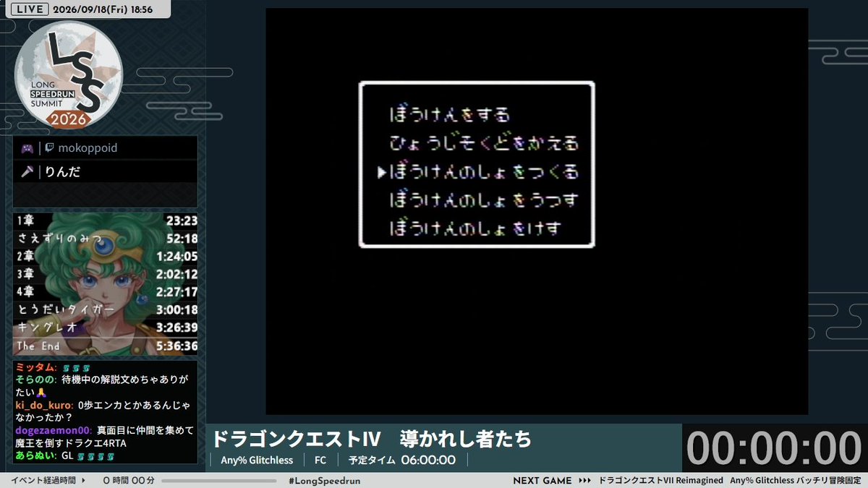This screenshot has height=488, width=868.
Task: Click the small arrow after イベント経過時間
Action: [x=84, y=481]
